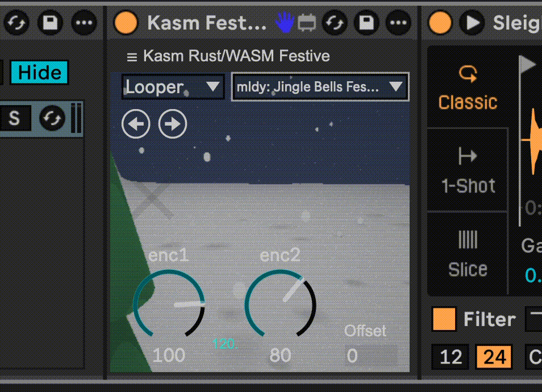Save the Kasm Festive device preset

[x=367, y=23]
